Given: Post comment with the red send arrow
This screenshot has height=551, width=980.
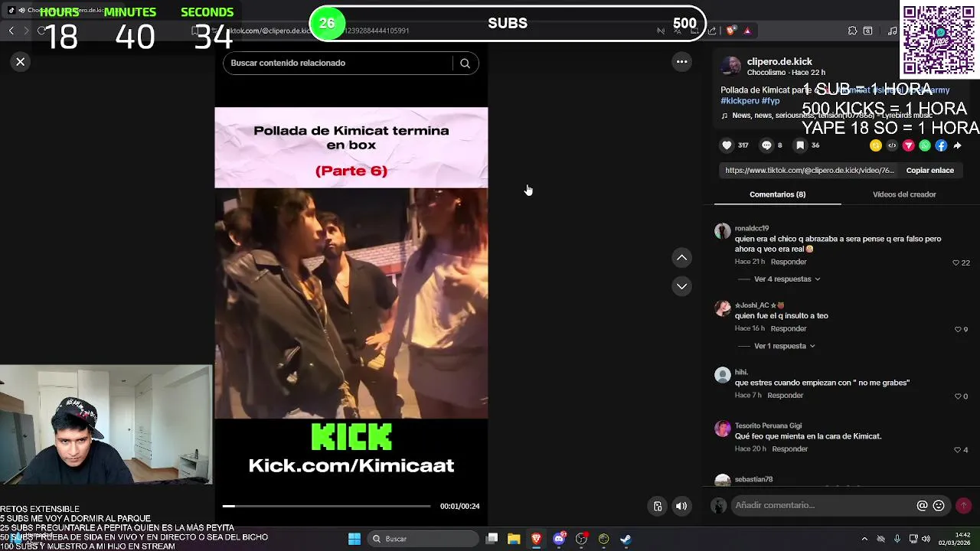Looking at the screenshot, I should [963, 505].
